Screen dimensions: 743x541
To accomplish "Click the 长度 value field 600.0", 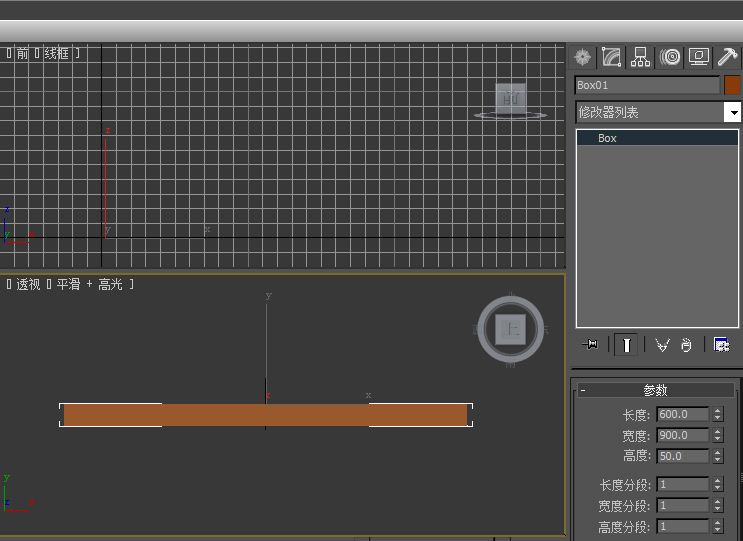I will pyautogui.click(x=682, y=414).
